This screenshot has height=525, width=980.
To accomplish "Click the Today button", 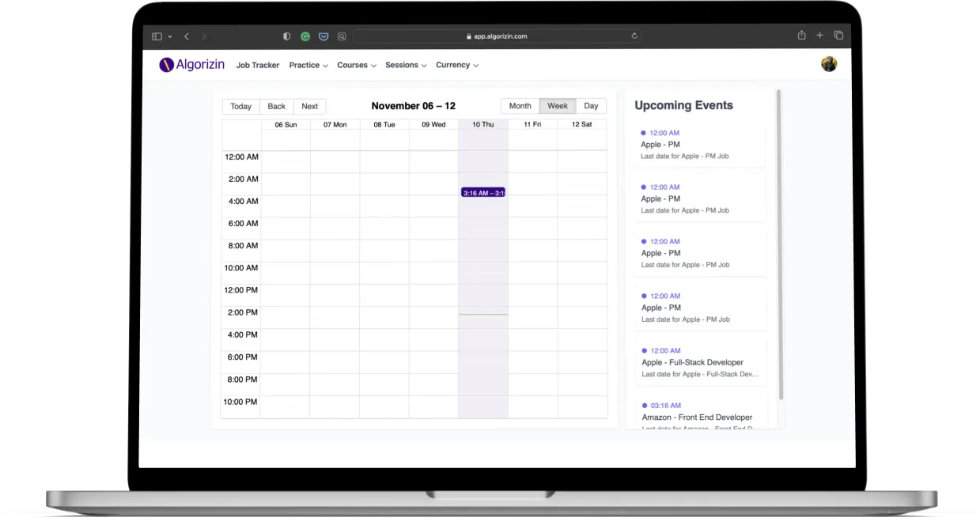I will click(x=241, y=107).
